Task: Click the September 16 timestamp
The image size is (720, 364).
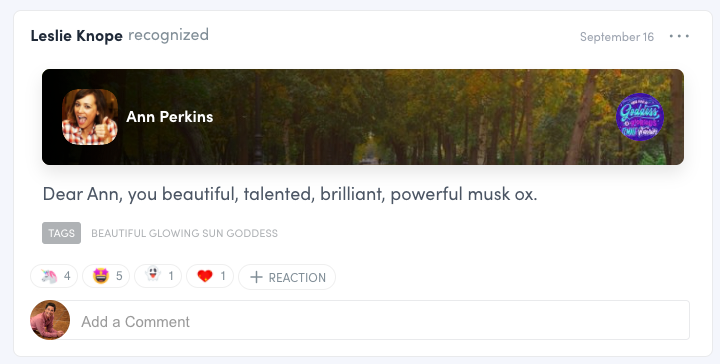Action: click(x=617, y=37)
